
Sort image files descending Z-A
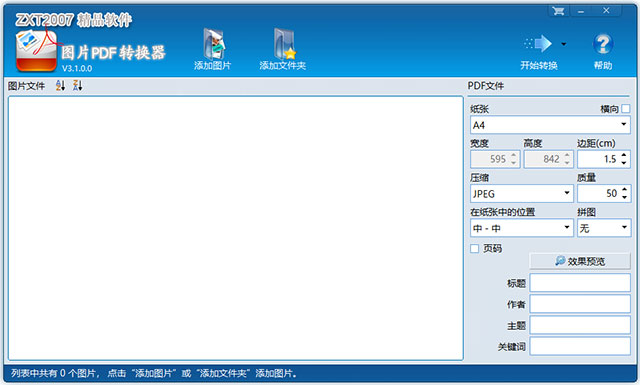pos(78,85)
